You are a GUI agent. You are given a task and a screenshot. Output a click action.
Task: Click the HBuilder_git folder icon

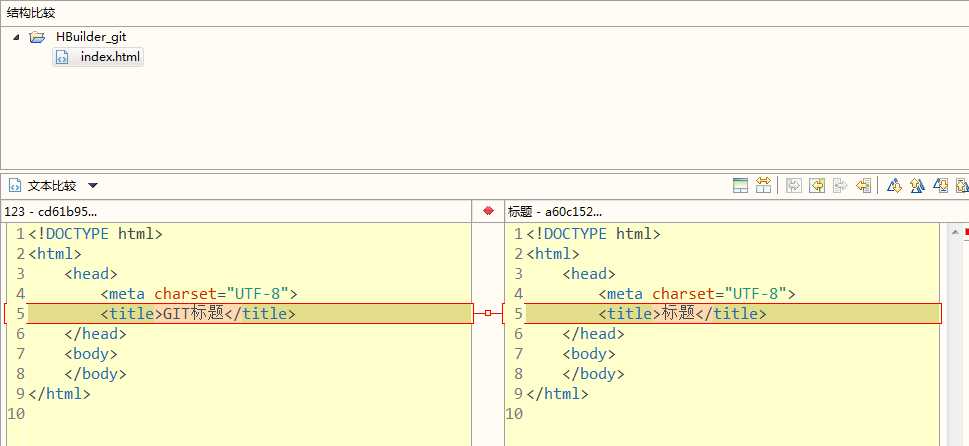37,37
